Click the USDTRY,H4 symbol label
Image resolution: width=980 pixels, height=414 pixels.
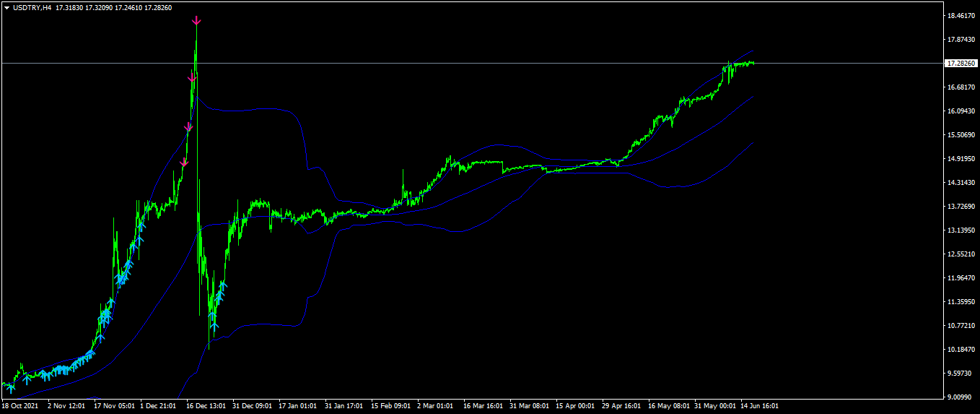pos(32,7)
